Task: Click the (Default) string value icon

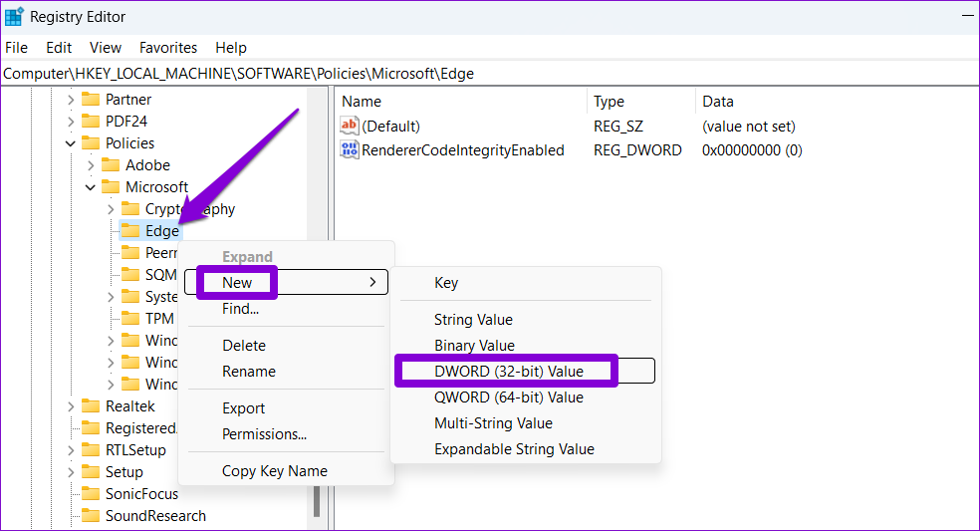Action: [x=350, y=127]
